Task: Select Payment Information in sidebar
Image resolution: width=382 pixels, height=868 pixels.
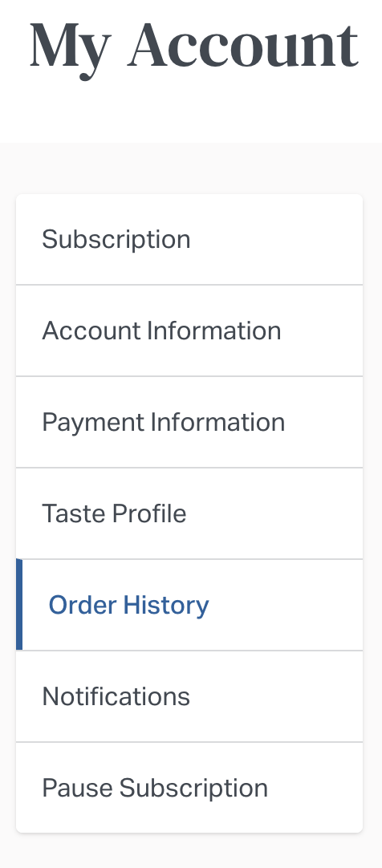Action: pyautogui.click(x=189, y=422)
